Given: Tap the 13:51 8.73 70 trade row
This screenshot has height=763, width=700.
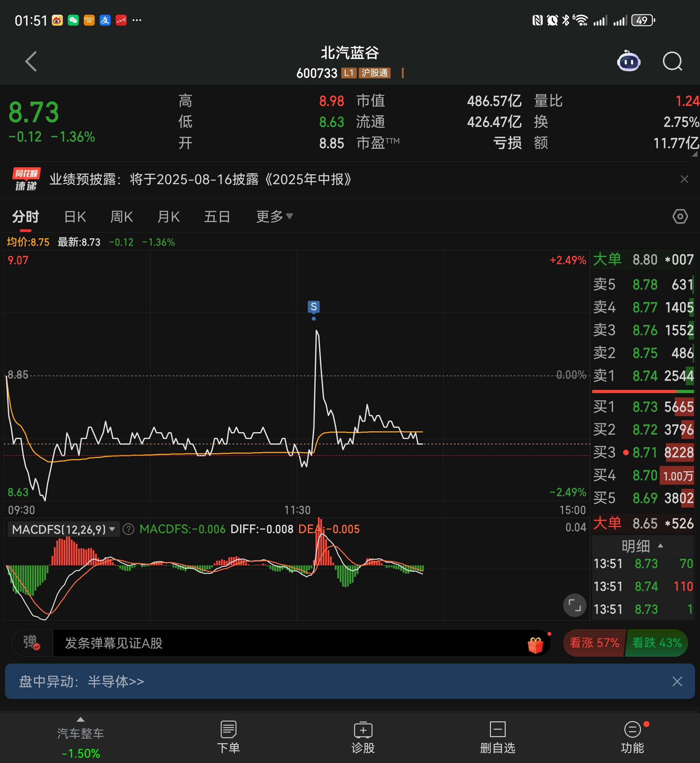Looking at the screenshot, I should (643, 563).
